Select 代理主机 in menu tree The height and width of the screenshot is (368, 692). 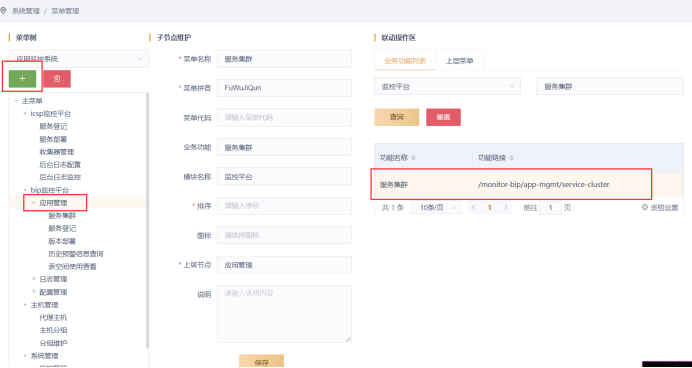pos(53,318)
